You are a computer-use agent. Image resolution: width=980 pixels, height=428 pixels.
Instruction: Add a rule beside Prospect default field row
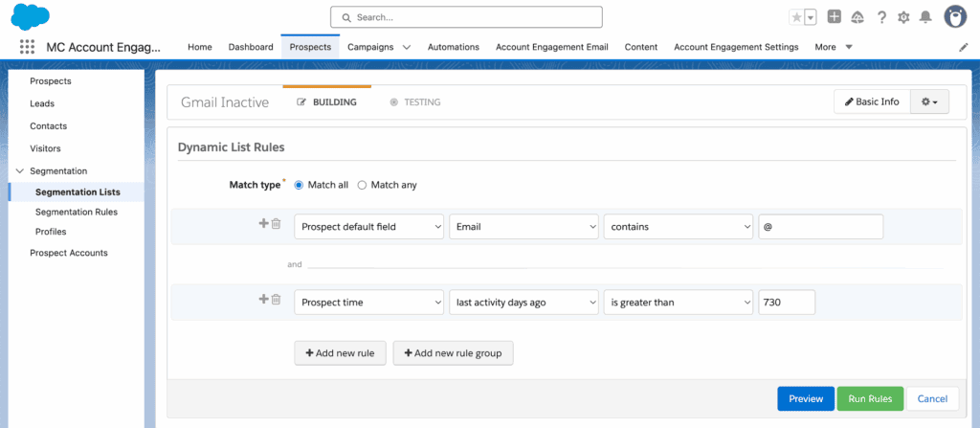click(x=263, y=223)
